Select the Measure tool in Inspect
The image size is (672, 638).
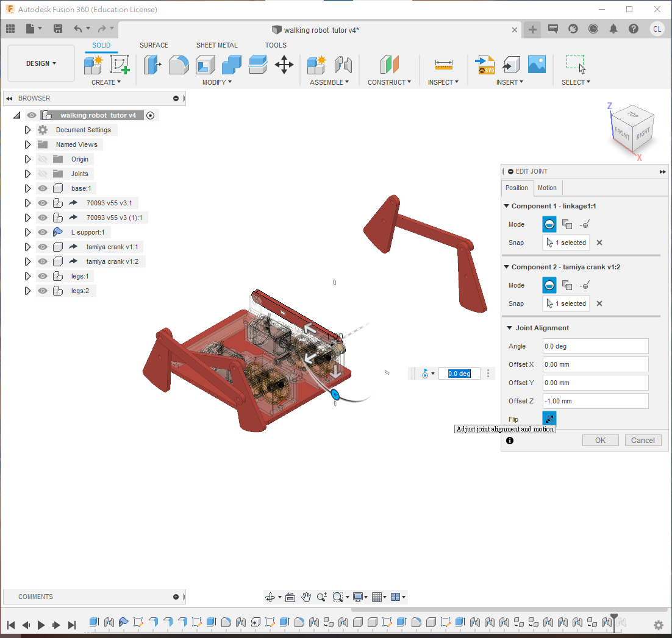[443, 64]
